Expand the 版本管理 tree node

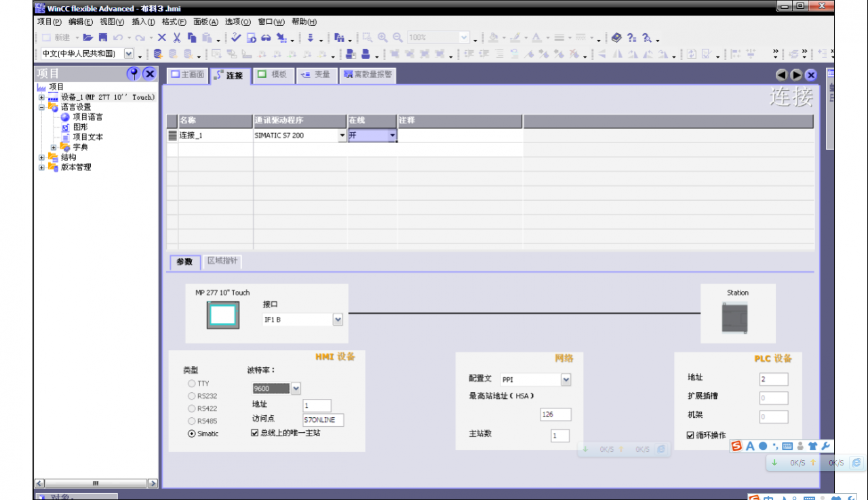point(41,168)
